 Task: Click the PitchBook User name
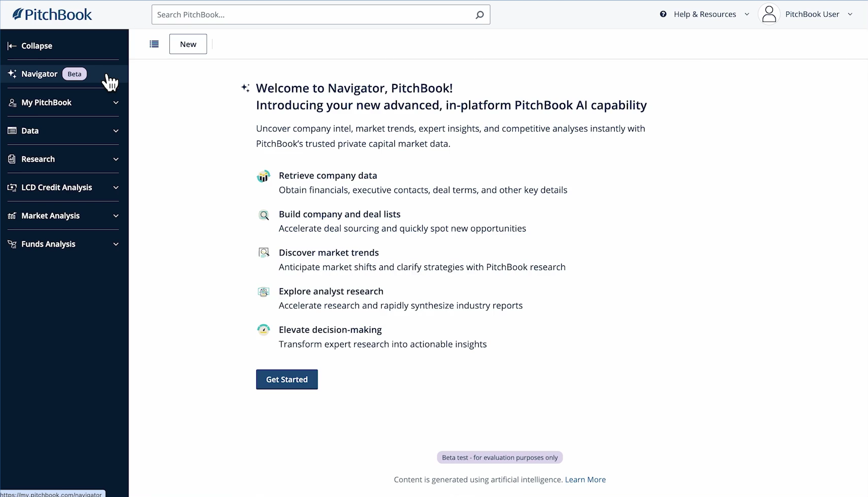pos(812,14)
